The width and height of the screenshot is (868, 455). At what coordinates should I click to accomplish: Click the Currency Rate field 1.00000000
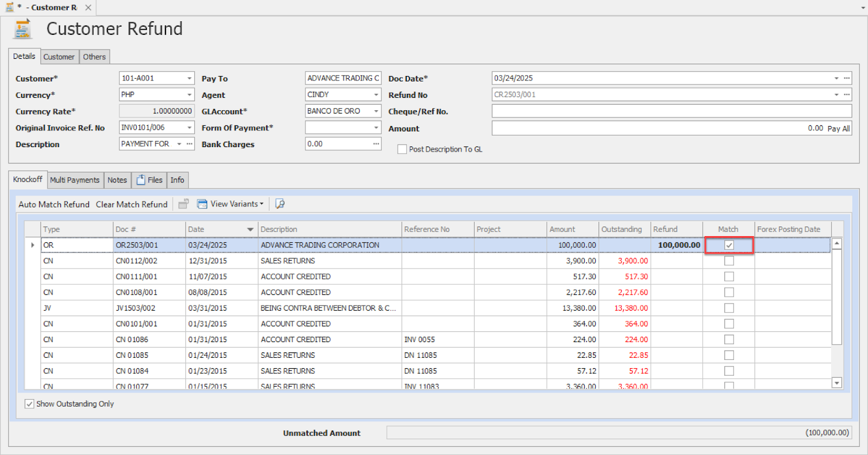pos(157,111)
